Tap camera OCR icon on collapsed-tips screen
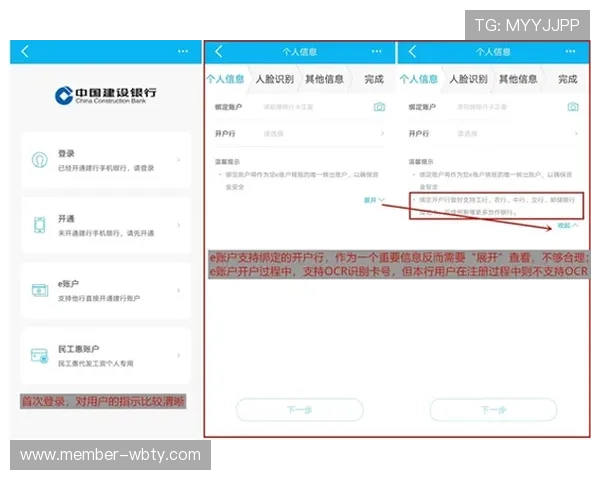 pyautogui.click(x=379, y=107)
